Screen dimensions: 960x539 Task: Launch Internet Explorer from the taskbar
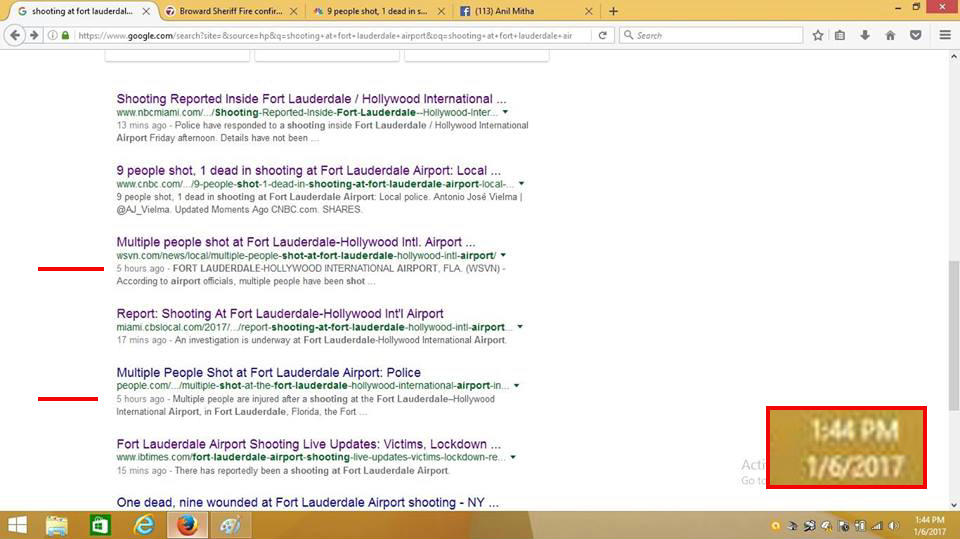pos(144,526)
